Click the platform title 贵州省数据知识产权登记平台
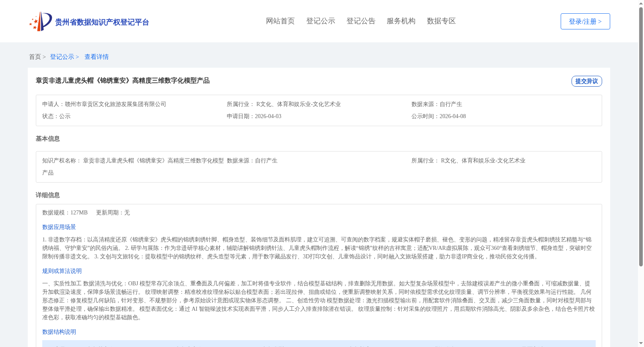The width and height of the screenshot is (644, 347). (x=102, y=22)
